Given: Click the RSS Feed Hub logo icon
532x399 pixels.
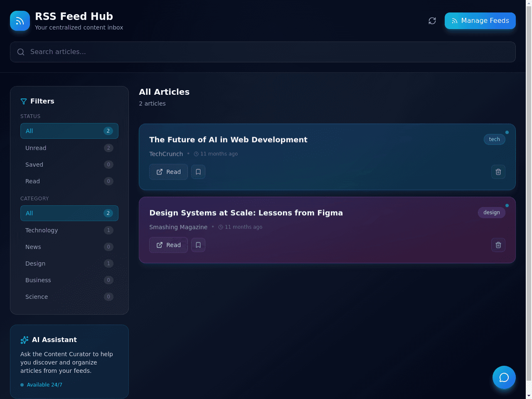Looking at the screenshot, I should [20, 21].
